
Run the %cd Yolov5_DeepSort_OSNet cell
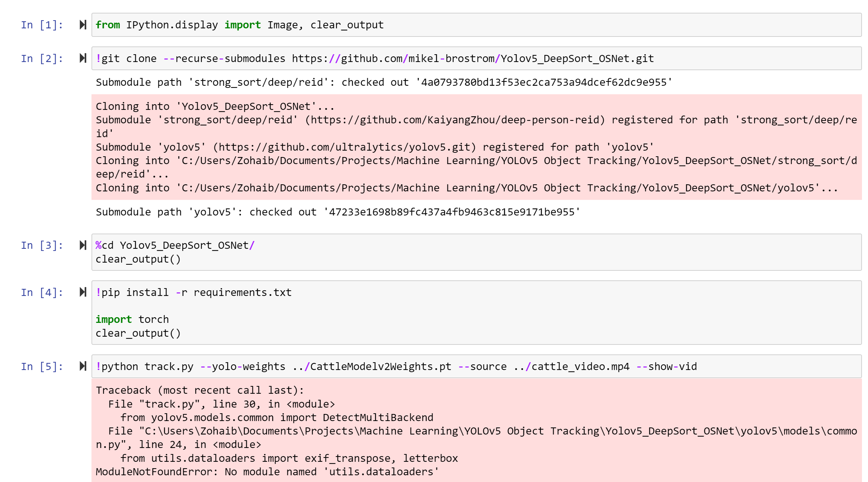(x=83, y=245)
